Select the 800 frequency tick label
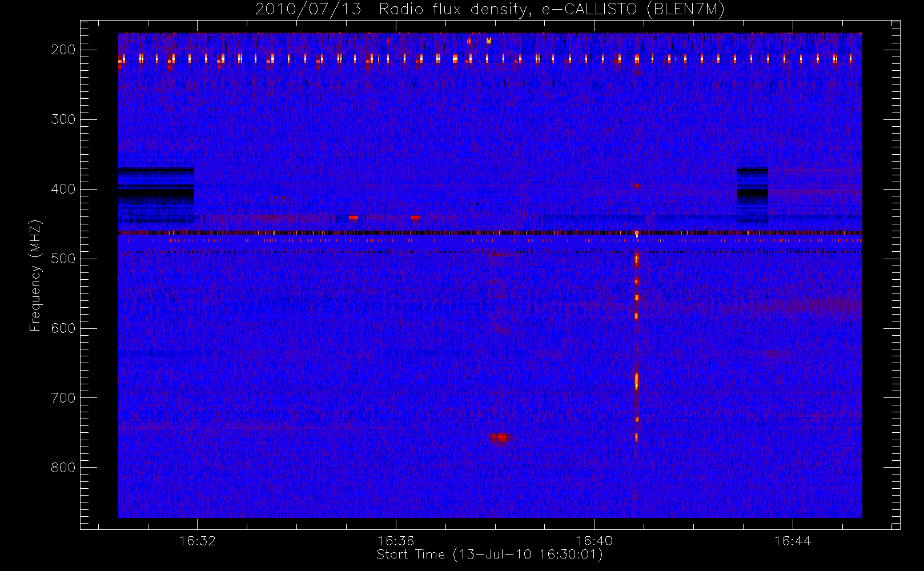Viewport: 924px width, 571px height. 63,468
